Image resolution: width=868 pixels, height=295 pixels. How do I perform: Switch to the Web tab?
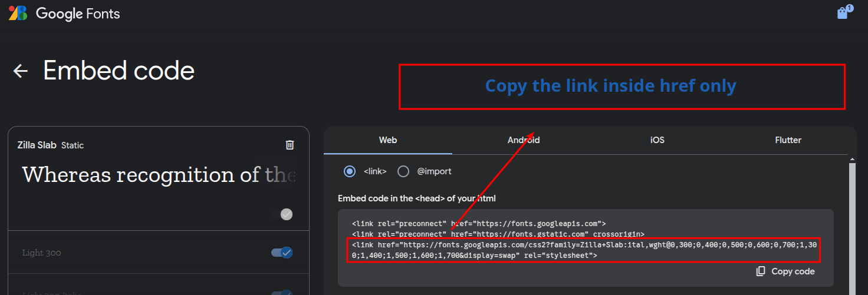coord(388,140)
